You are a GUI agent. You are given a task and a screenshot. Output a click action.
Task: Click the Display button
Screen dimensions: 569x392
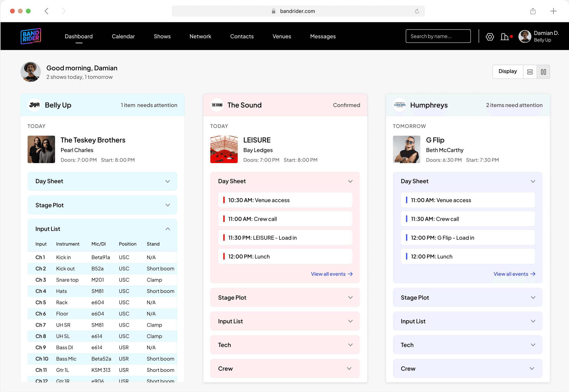(508, 71)
